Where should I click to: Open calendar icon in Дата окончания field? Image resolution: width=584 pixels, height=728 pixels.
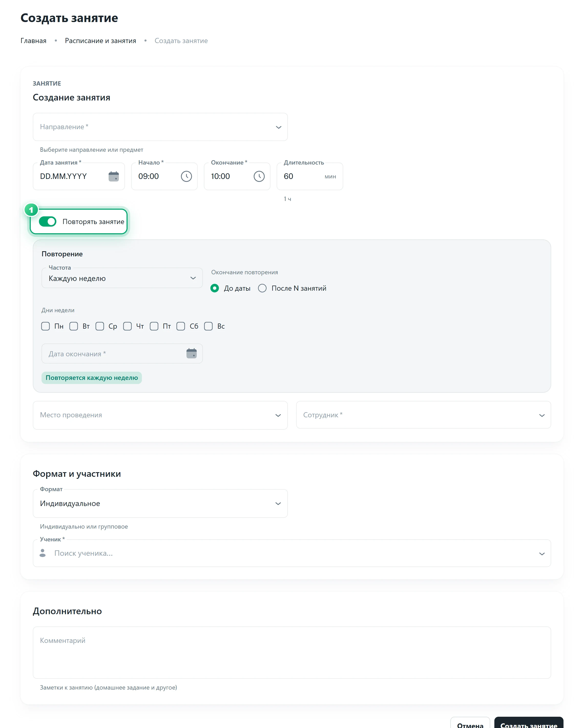[191, 353]
